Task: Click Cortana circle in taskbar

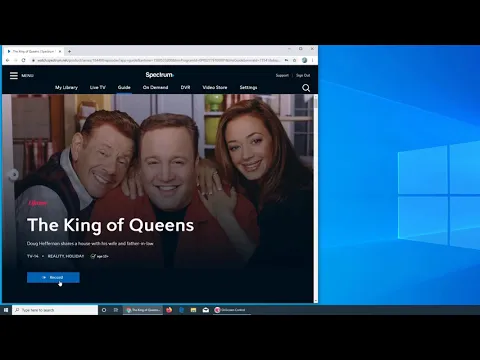Action: 104,310
